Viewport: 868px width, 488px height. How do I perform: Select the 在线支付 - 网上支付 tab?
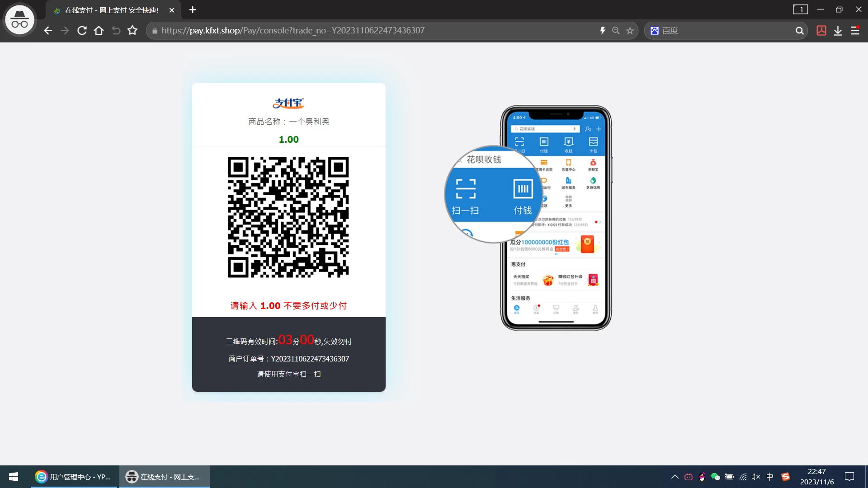[112, 10]
